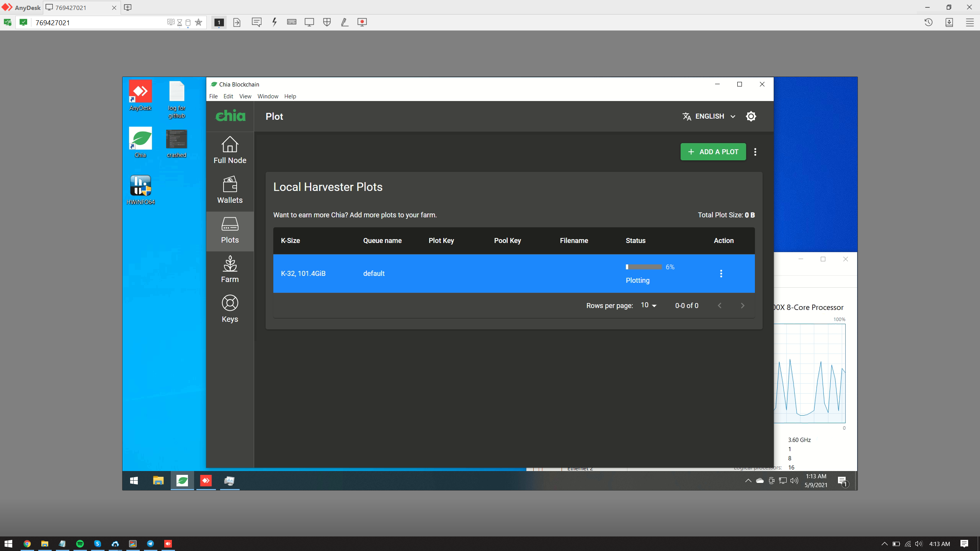Open File menu in Chia Blockchain
The height and width of the screenshot is (551, 980).
tap(213, 96)
